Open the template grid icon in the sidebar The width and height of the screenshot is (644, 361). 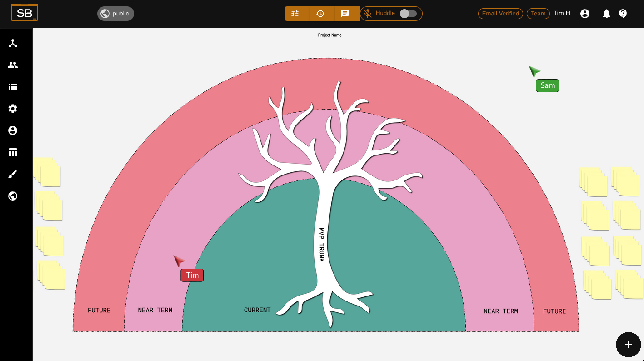12,87
